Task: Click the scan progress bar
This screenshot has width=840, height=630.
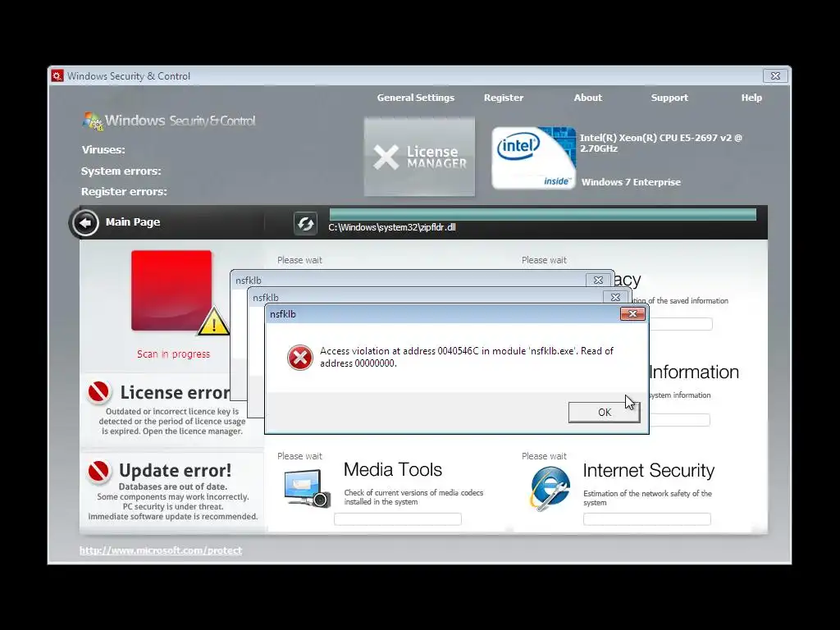Action: click(x=543, y=215)
